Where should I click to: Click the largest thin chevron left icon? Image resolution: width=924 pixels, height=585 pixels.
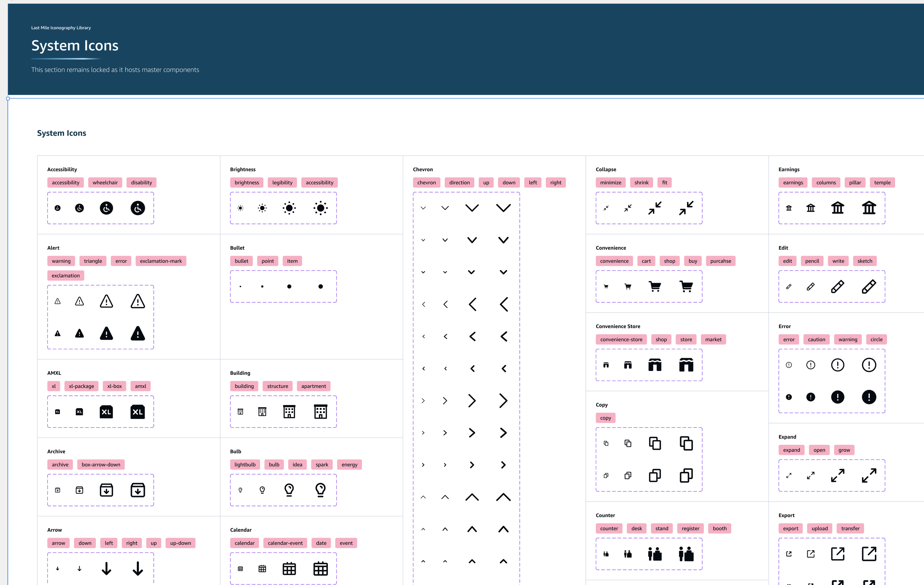[x=504, y=304]
